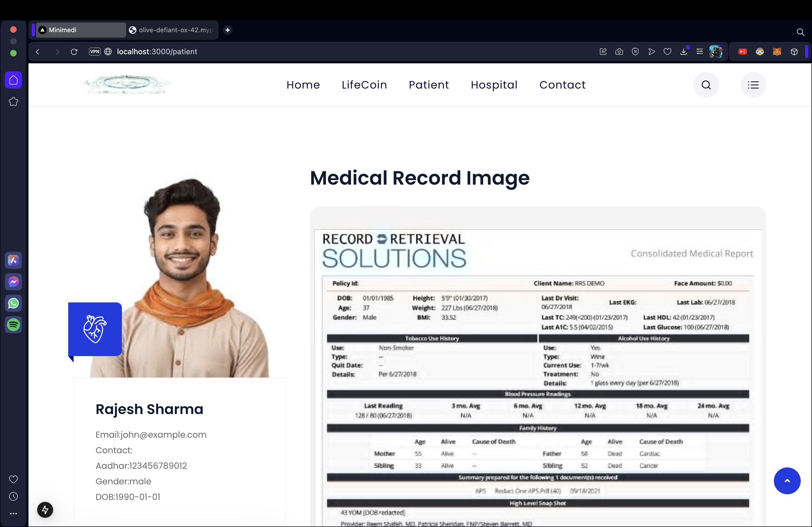The image size is (812, 527).
Task: Open the downloads icon in toolbar
Action: [x=683, y=52]
